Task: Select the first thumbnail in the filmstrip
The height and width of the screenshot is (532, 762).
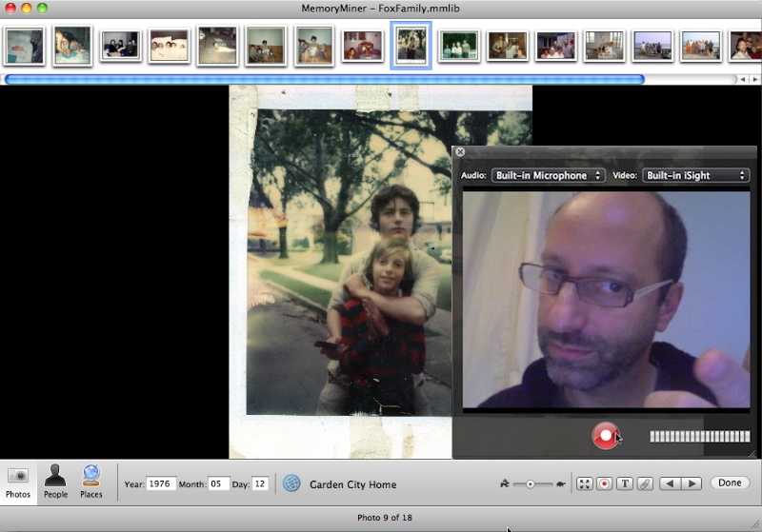Action: point(24,46)
